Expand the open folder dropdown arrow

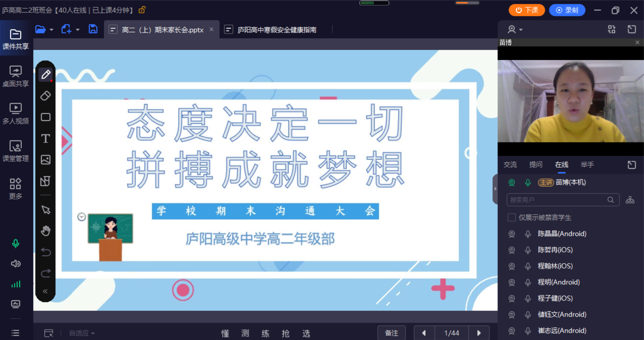[x=51, y=30]
